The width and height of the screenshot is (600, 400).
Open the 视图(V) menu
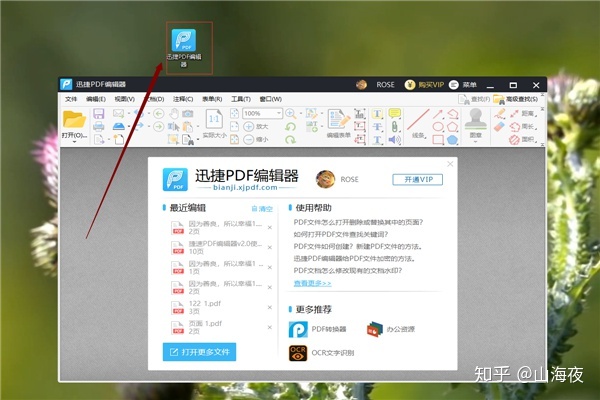tap(125, 99)
